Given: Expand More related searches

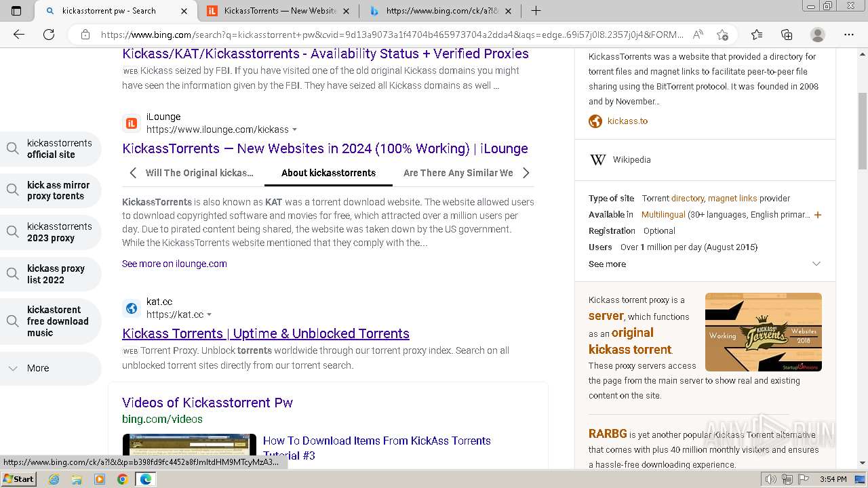Looking at the screenshot, I should coord(50,368).
